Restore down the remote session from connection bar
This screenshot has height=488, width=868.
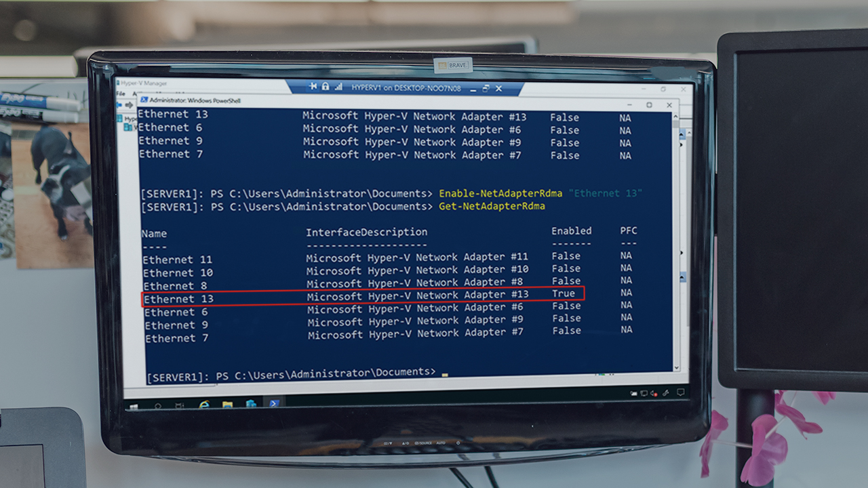[x=486, y=88]
